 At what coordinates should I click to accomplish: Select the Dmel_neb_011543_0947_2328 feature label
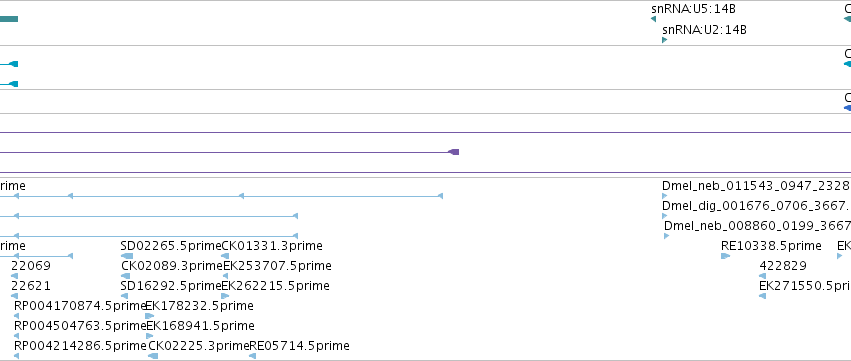coord(756,186)
